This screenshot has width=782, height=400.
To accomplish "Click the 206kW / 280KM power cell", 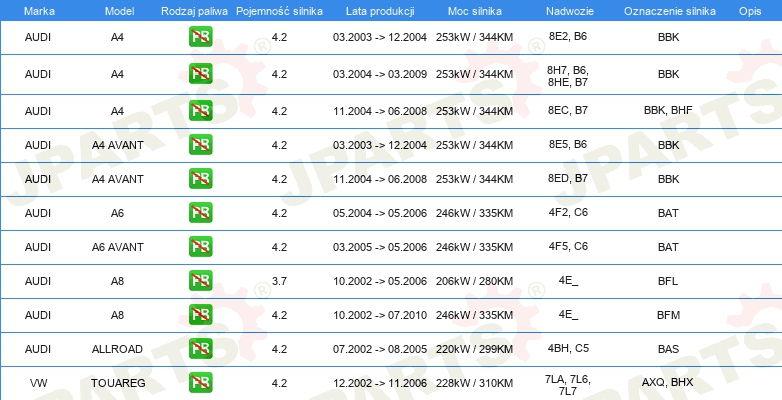I will [474, 281].
